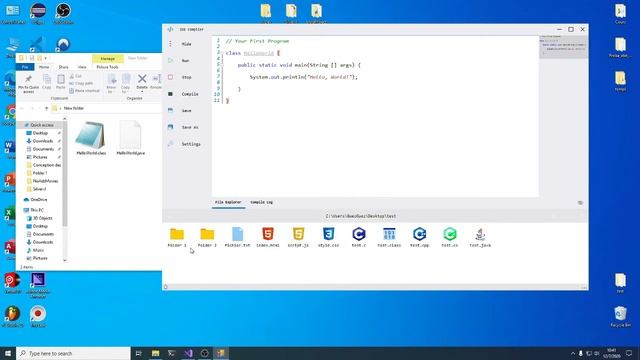This screenshot has height=360, width=640.
Task: Click the navigation pane scroll-down arrow
Action: click(x=65, y=260)
